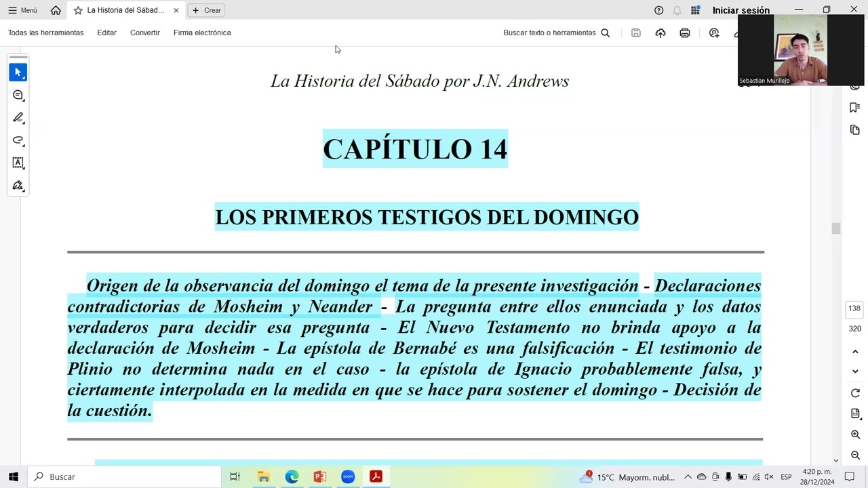Open the Adobe apps grid icon
868x488 pixels.
tap(695, 10)
